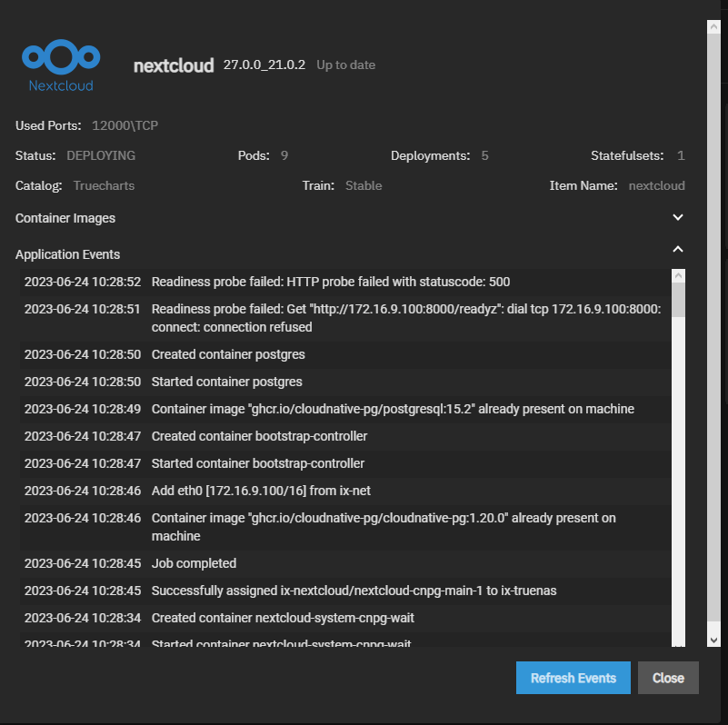Click the Container Images section label

coord(65,218)
